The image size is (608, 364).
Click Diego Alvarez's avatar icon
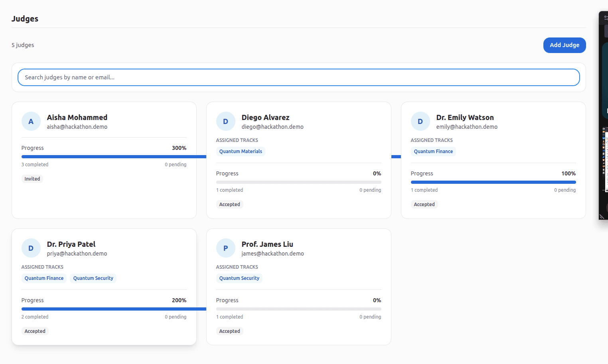tap(226, 122)
